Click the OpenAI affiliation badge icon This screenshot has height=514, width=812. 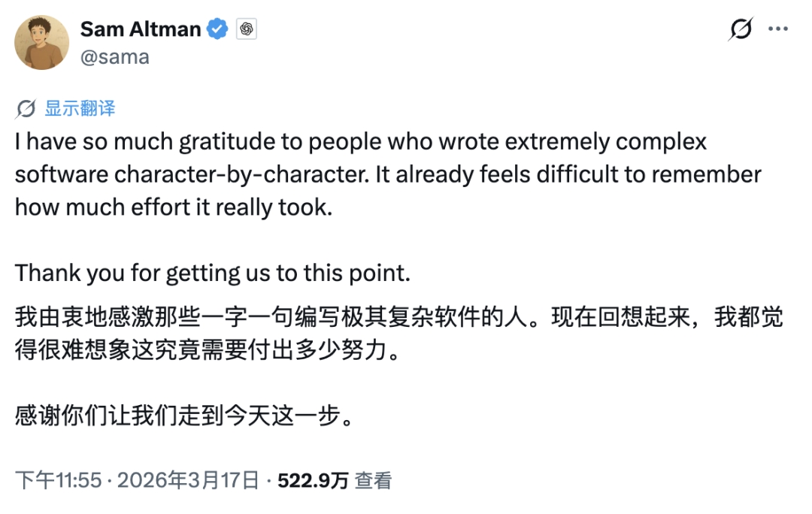(x=245, y=29)
